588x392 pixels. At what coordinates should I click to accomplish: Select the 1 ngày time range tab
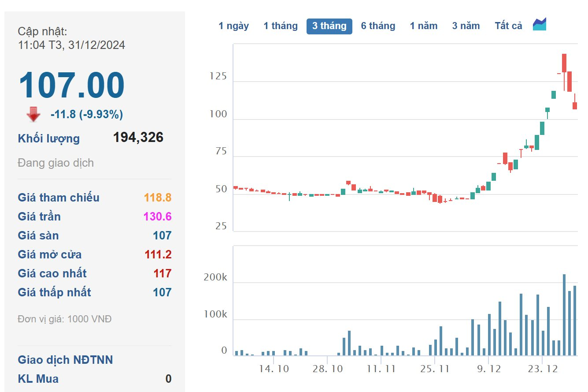[x=234, y=26]
